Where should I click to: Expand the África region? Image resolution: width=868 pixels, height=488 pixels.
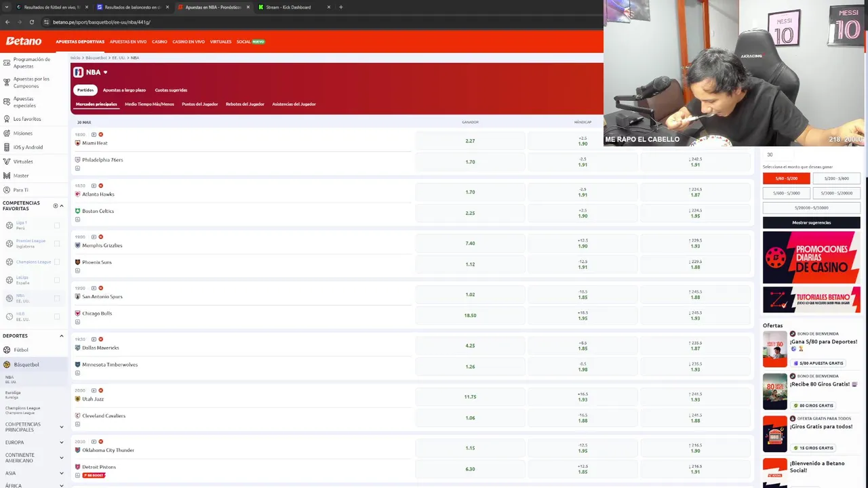click(62, 485)
